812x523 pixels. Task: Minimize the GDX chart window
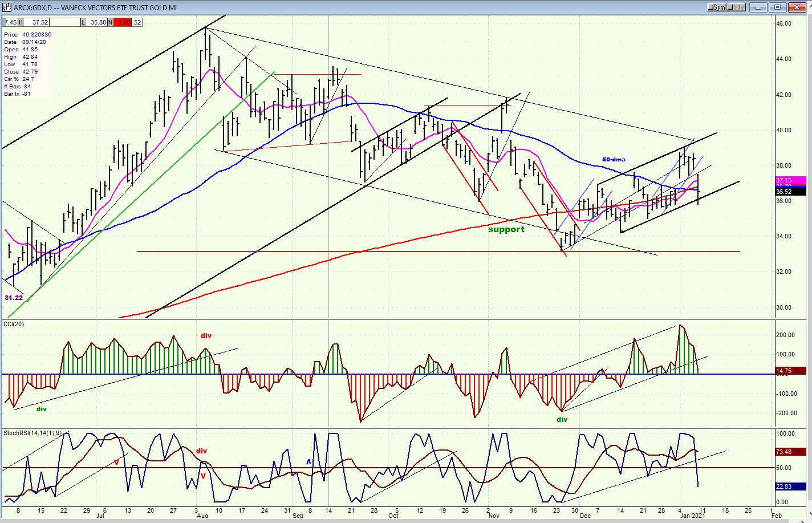click(758, 7)
